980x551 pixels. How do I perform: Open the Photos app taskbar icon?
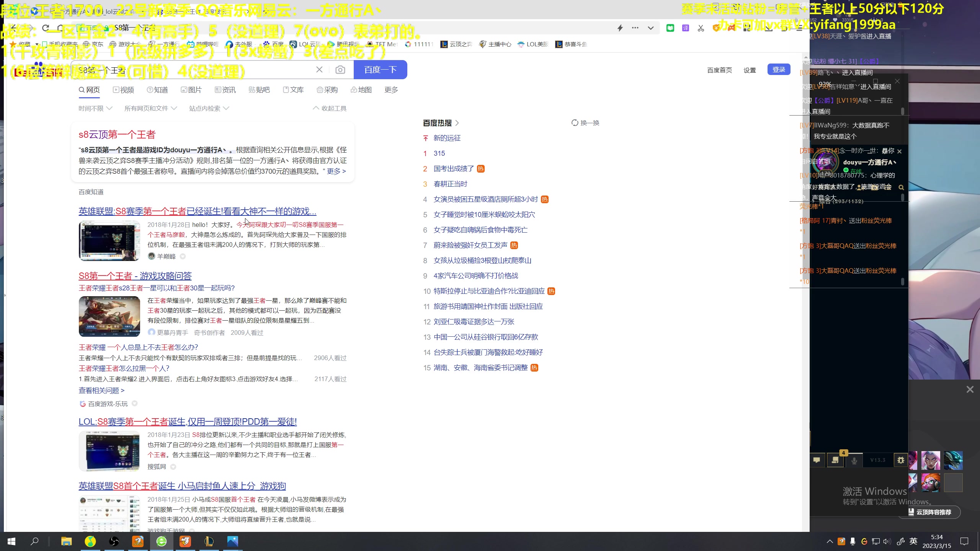pyautogui.click(x=233, y=541)
